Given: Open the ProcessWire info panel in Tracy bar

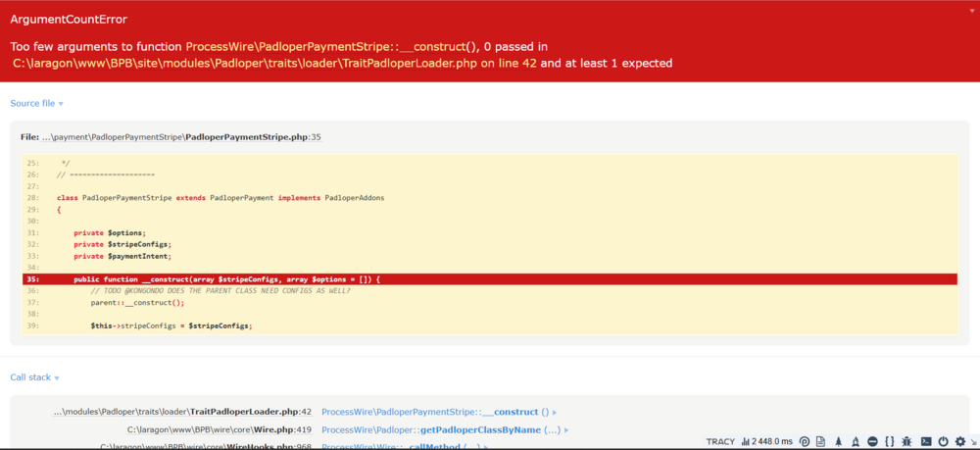Looking at the screenshot, I should tap(805, 442).
